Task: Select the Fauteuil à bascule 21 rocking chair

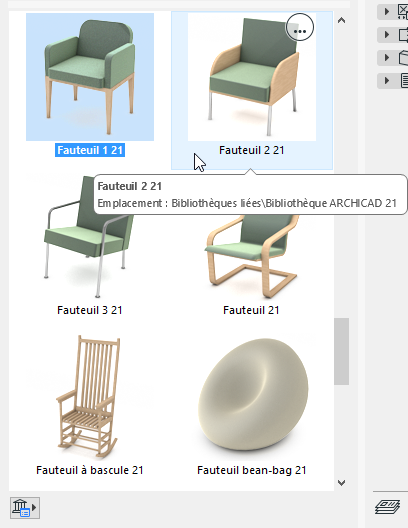Action: (x=90, y=397)
